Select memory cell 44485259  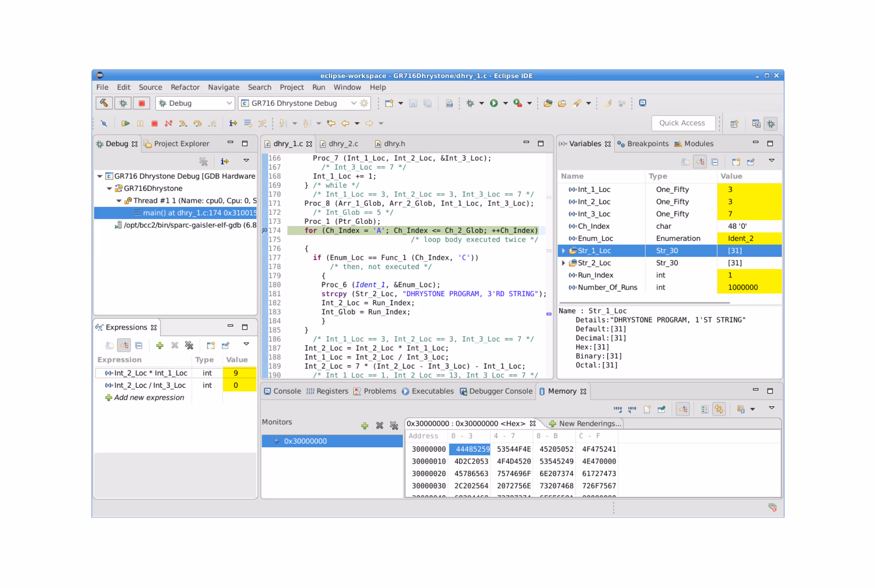(472, 449)
